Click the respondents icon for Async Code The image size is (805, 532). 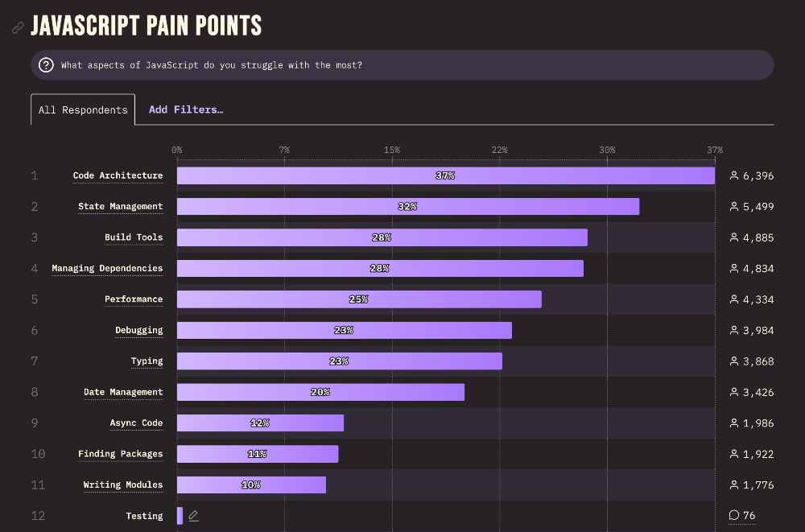click(x=734, y=423)
